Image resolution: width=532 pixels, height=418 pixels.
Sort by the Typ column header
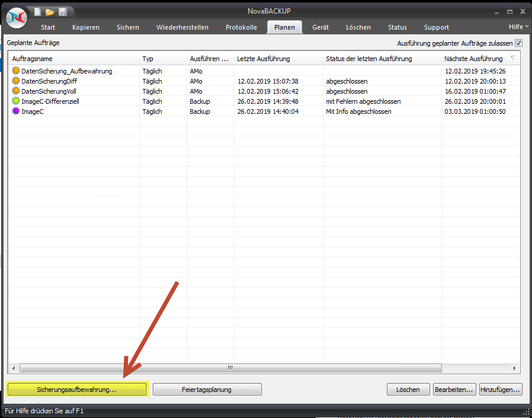tap(162, 59)
